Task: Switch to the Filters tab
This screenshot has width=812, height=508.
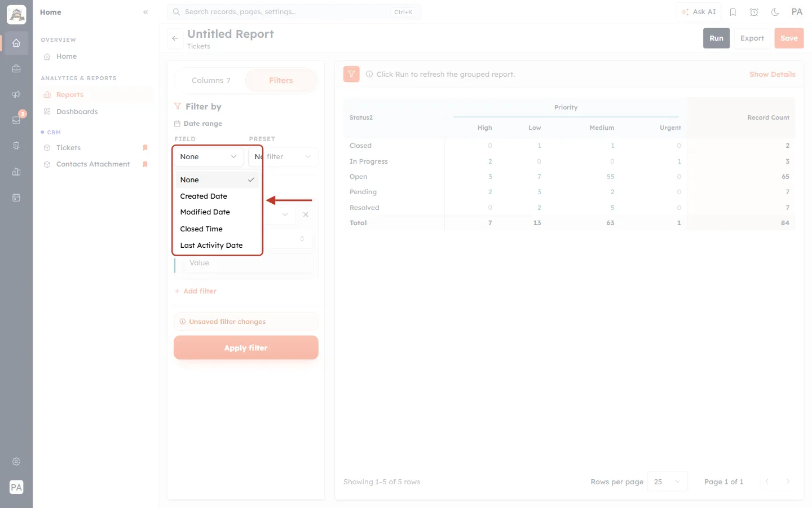Action: (x=281, y=81)
